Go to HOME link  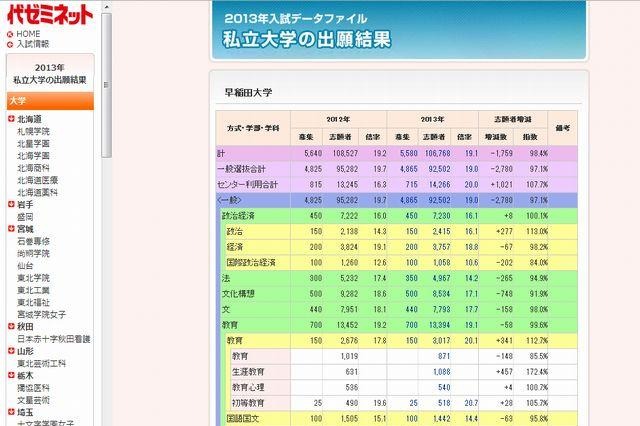pyautogui.click(x=28, y=34)
